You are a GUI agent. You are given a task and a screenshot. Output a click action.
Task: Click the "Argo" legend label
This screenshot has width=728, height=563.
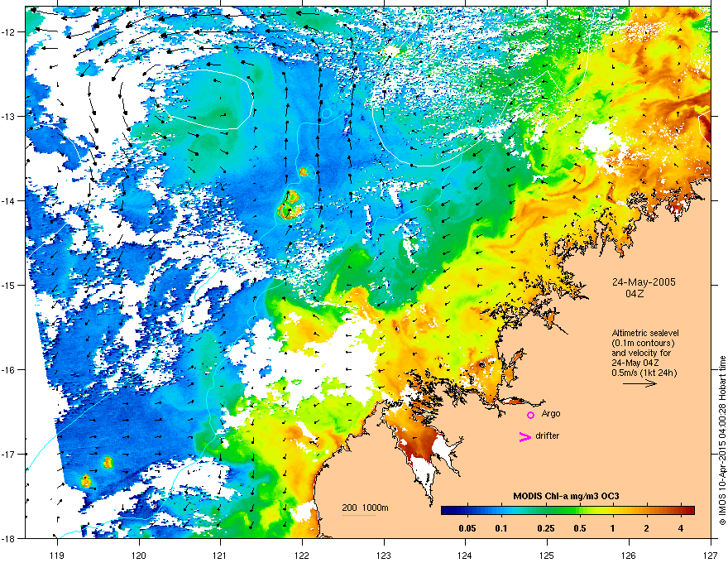tap(551, 413)
